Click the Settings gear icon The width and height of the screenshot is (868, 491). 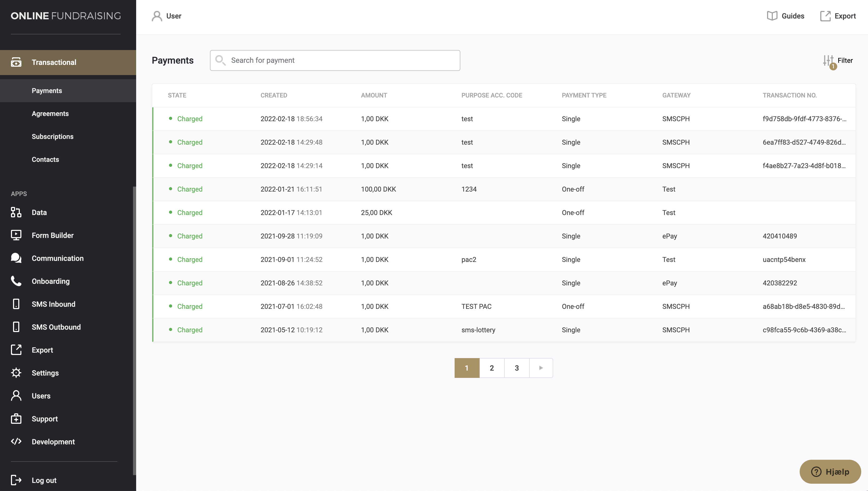[x=16, y=373]
